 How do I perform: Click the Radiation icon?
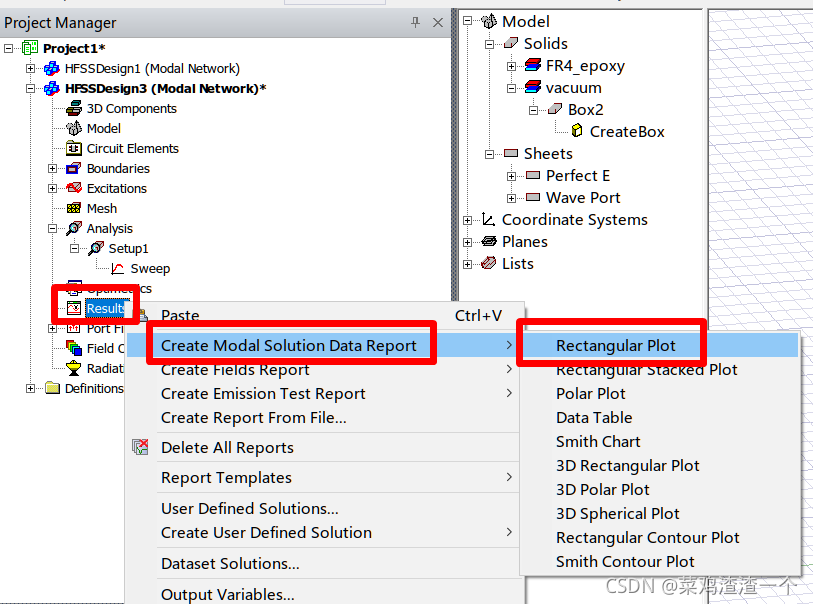click(74, 369)
